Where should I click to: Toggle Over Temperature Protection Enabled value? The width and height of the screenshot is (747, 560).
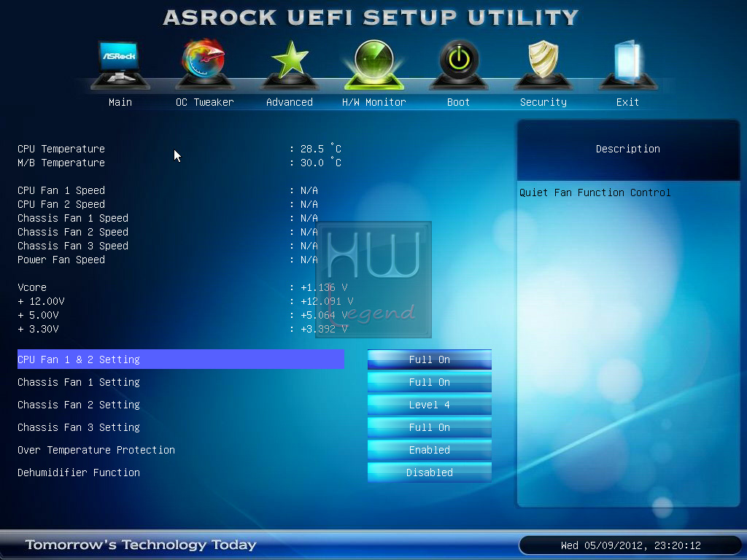429,450
